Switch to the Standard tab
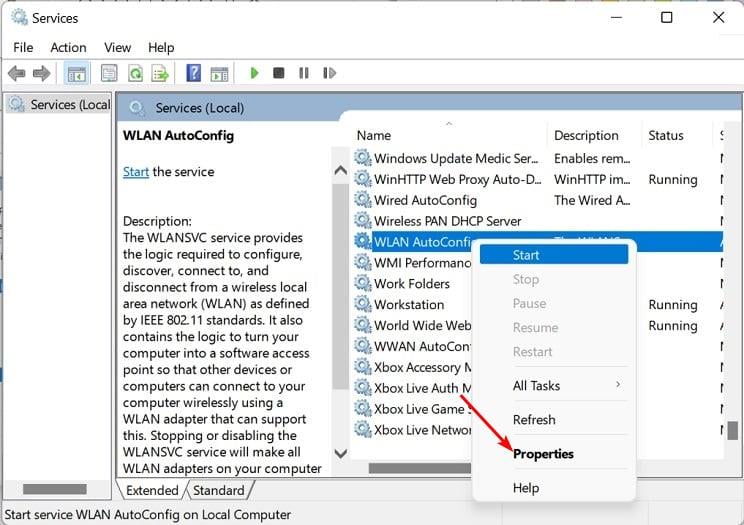 click(x=218, y=490)
